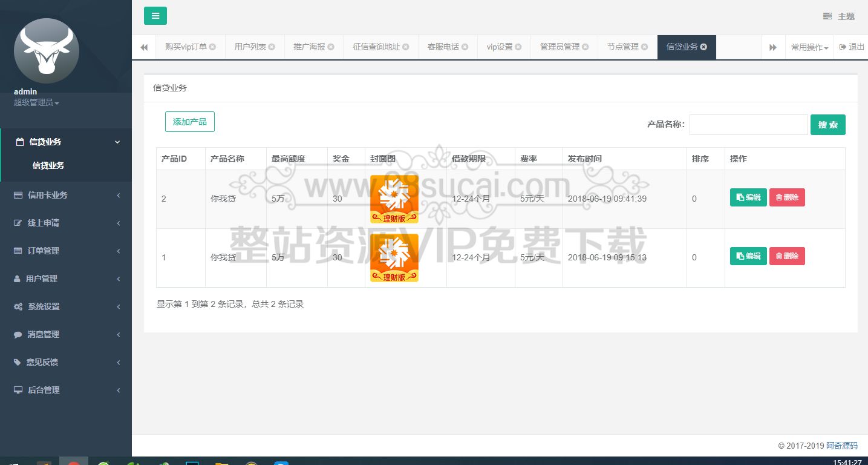
Task: Open the 常用操作 dropdown
Action: 809,47
